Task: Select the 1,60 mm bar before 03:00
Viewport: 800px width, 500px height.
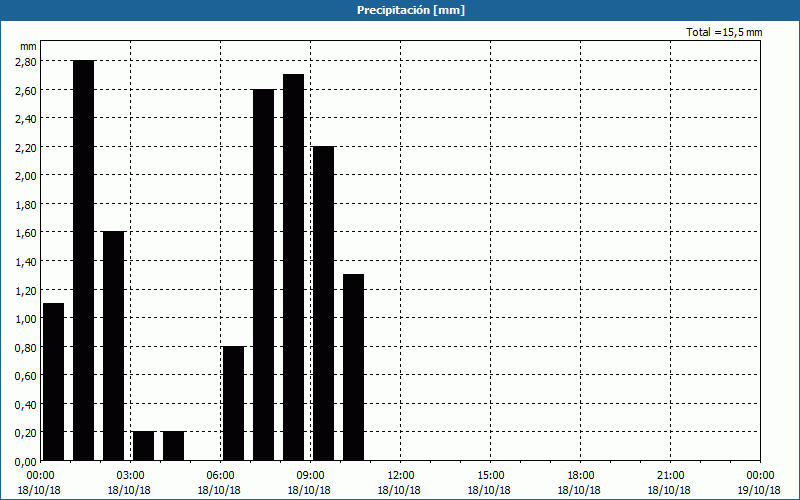Action: point(113,345)
